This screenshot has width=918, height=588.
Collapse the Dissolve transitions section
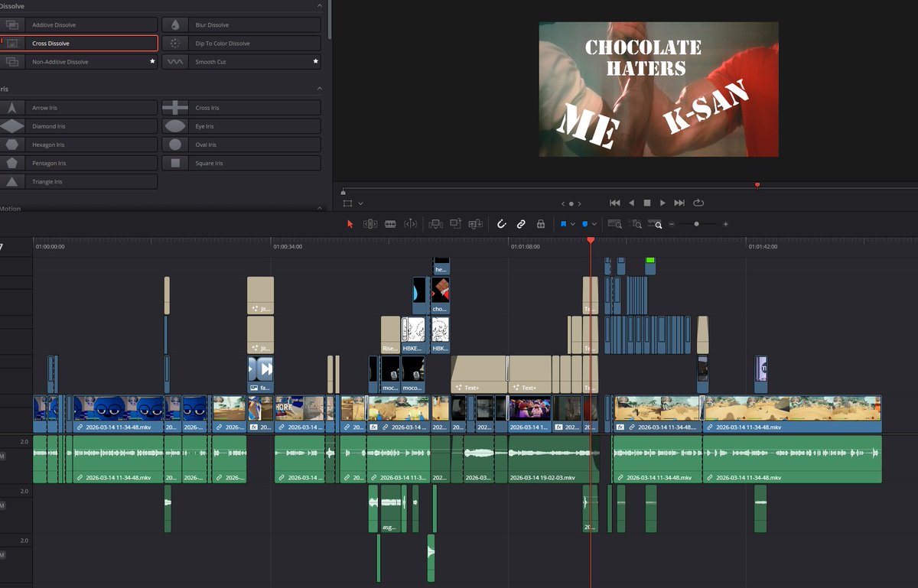pos(319,5)
